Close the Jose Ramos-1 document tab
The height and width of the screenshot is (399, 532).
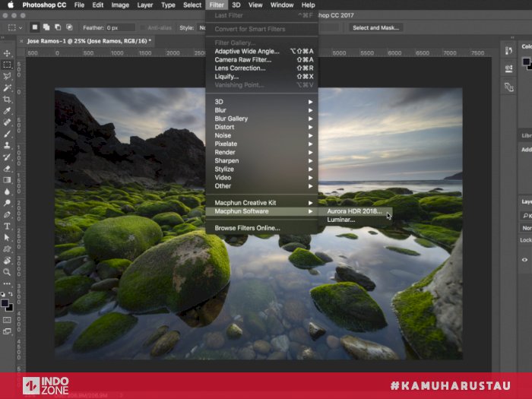coord(21,41)
